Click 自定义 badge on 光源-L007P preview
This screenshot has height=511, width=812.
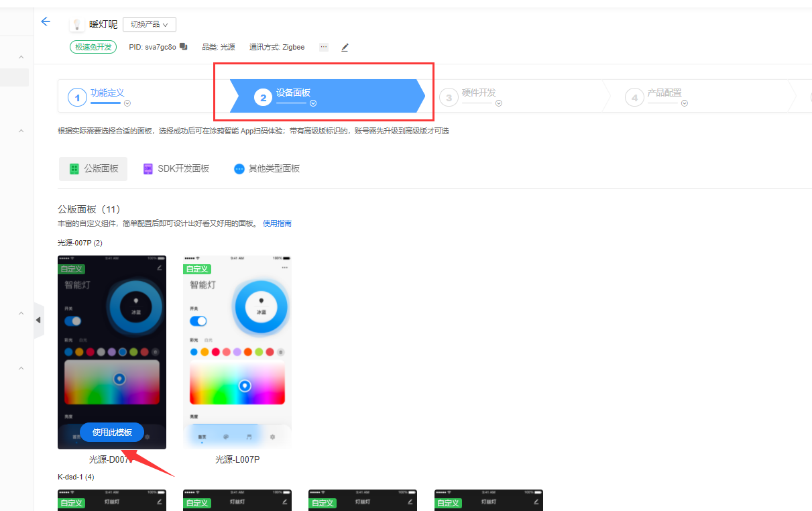[197, 269]
